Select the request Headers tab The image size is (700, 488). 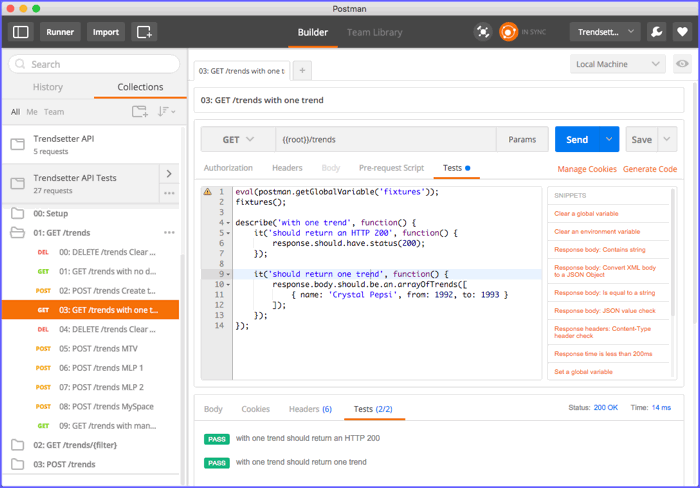coord(287,168)
